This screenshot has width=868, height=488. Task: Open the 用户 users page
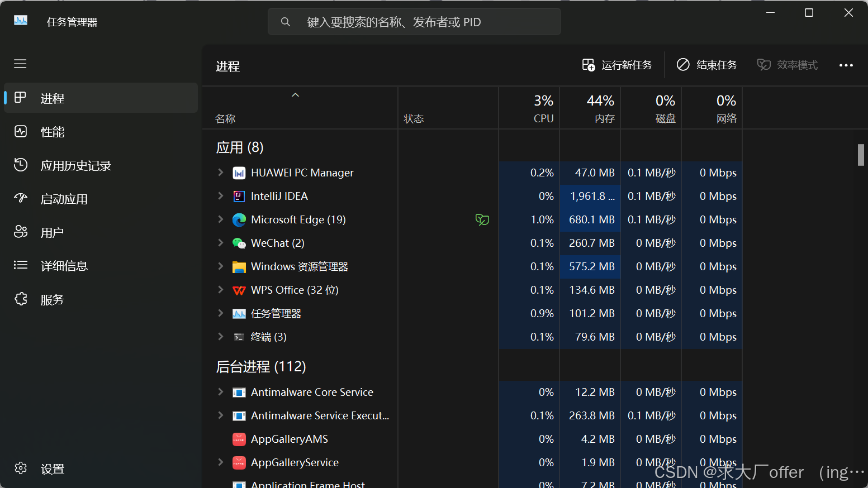coord(101,232)
